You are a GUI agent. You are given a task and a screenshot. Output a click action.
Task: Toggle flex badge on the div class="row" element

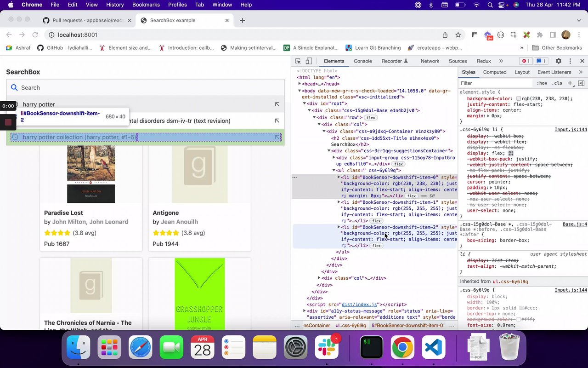click(x=371, y=118)
